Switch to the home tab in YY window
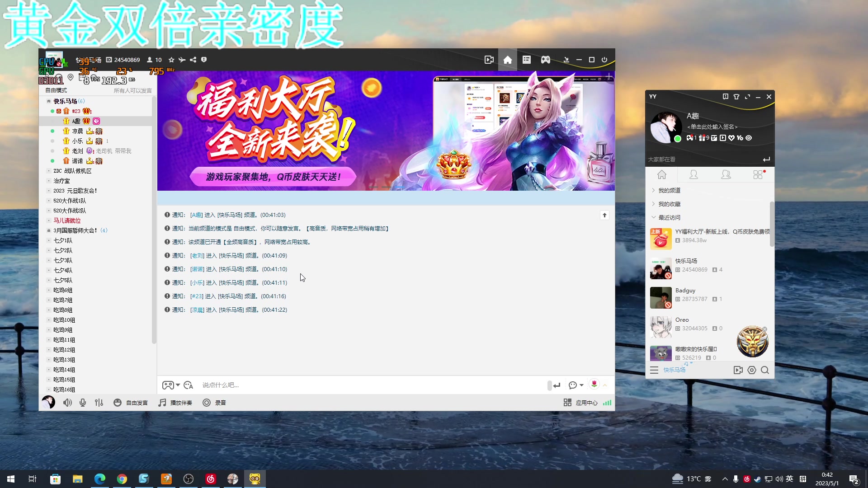 [x=662, y=174]
